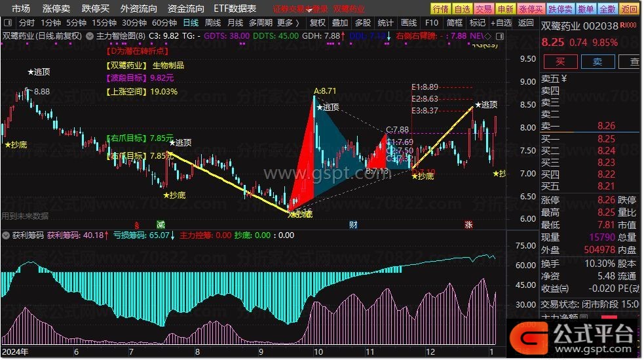Select the 日线 daily period tab
644x360 pixels.
click(191, 22)
